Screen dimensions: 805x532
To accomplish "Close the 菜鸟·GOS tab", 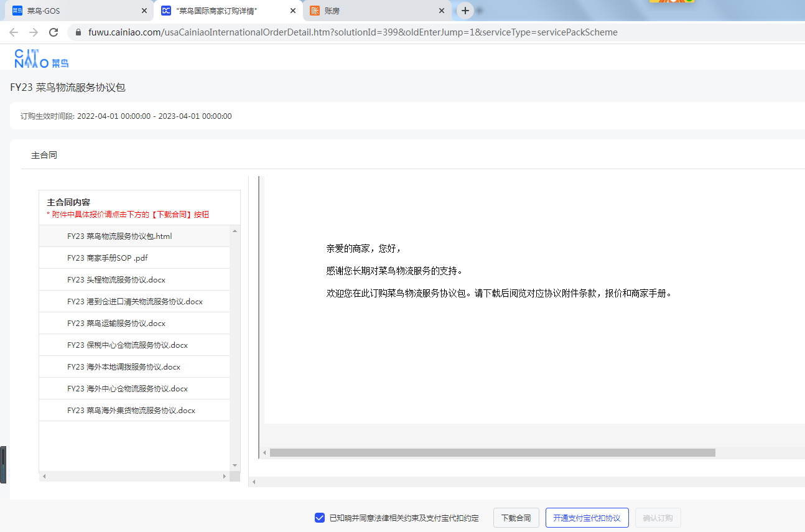I will [144, 11].
